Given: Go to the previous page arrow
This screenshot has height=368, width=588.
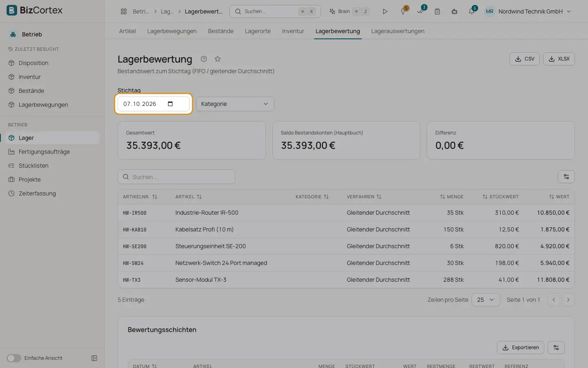Looking at the screenshot, I should pyautogui.click(x=554, y=300).
